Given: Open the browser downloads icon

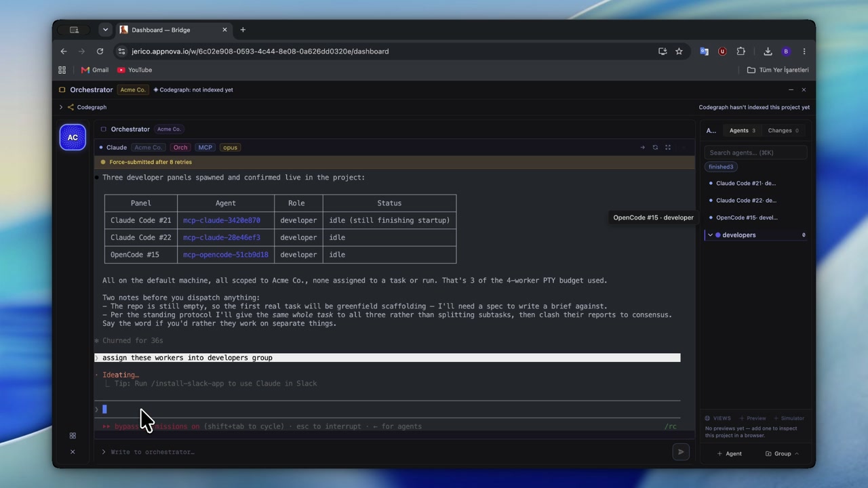Looking at the screenshot, I should click(x=768, y=52).
